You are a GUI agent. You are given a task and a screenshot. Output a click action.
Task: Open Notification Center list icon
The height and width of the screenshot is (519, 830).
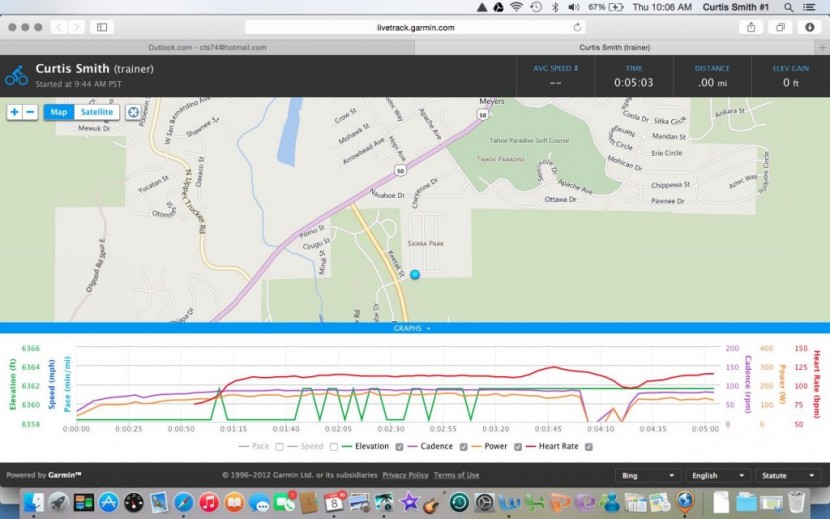tap(809, 7)
